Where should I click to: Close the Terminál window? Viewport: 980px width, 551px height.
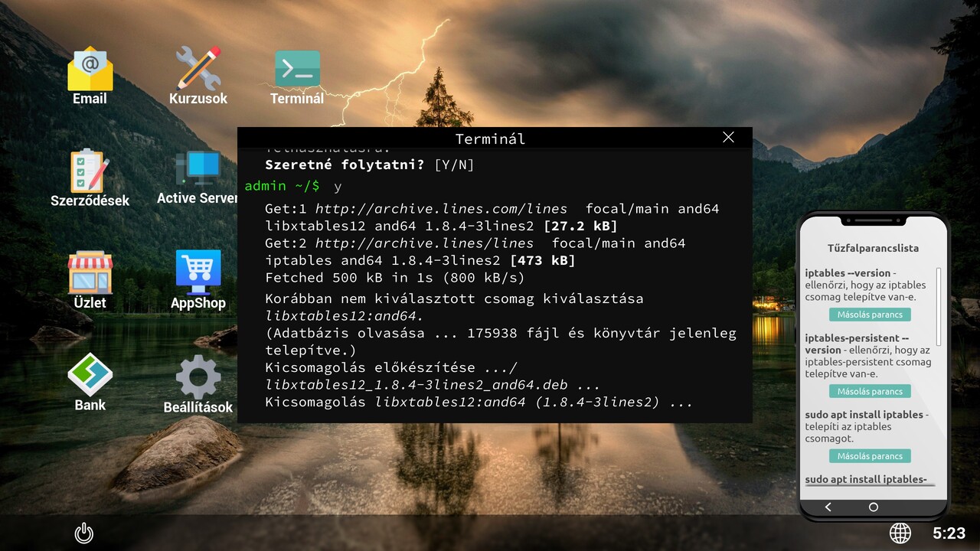point(728,137)
